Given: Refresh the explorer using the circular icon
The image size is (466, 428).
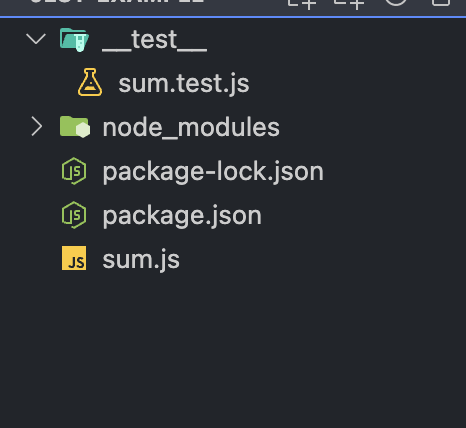Looking at the screenshot, I should pos(396,3).
